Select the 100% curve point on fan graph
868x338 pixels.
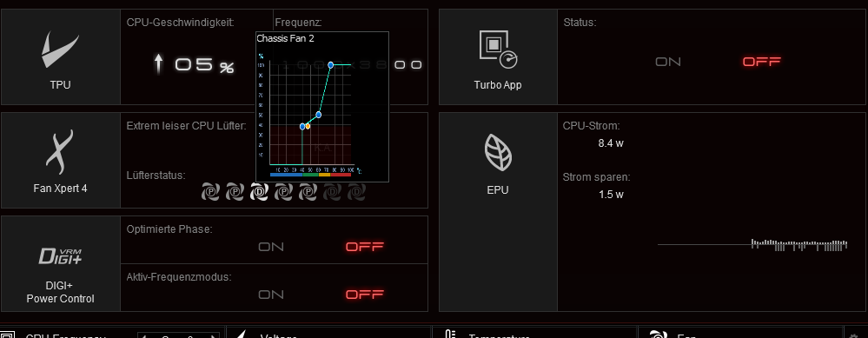click(x=330, y=65)
